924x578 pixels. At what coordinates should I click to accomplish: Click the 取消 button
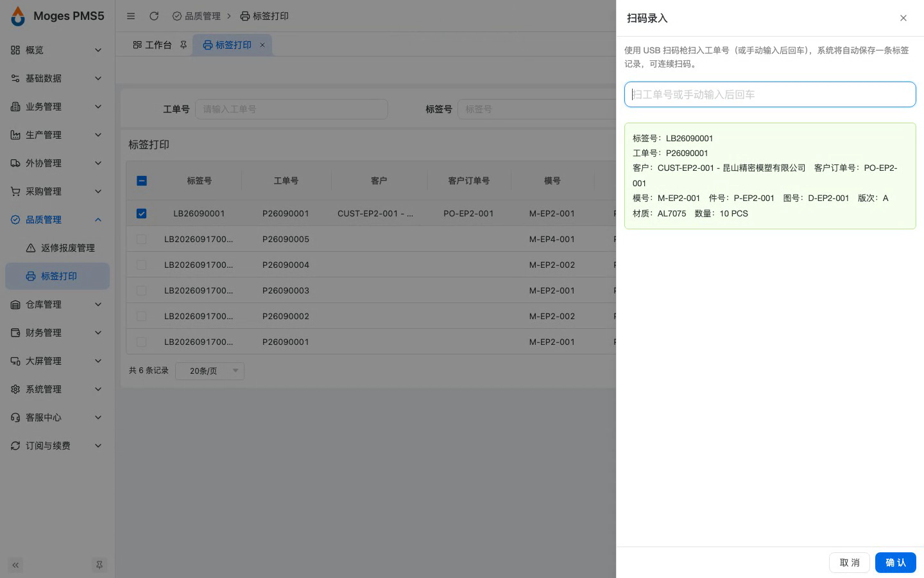point(850,563)
